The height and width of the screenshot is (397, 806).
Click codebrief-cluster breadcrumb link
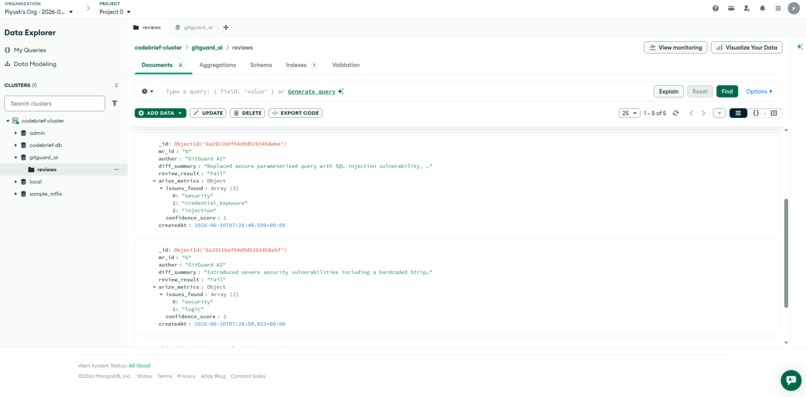pos(158,47)
